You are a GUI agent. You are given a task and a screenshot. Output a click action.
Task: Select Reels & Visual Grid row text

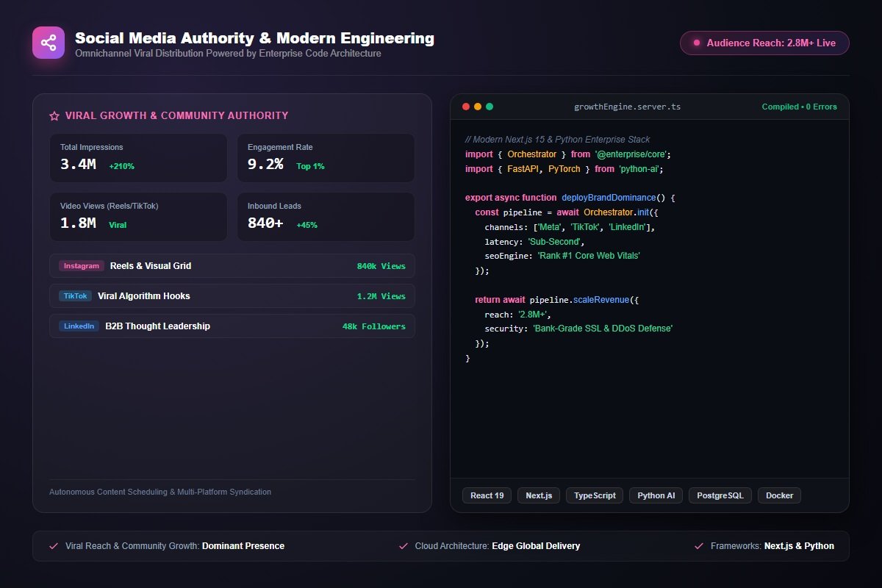[x=151, y=266]
